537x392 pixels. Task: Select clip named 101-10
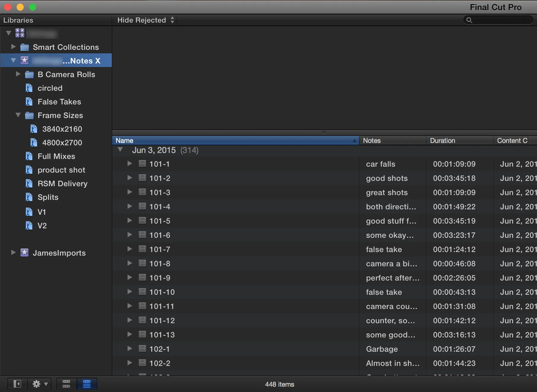(162, 292)
